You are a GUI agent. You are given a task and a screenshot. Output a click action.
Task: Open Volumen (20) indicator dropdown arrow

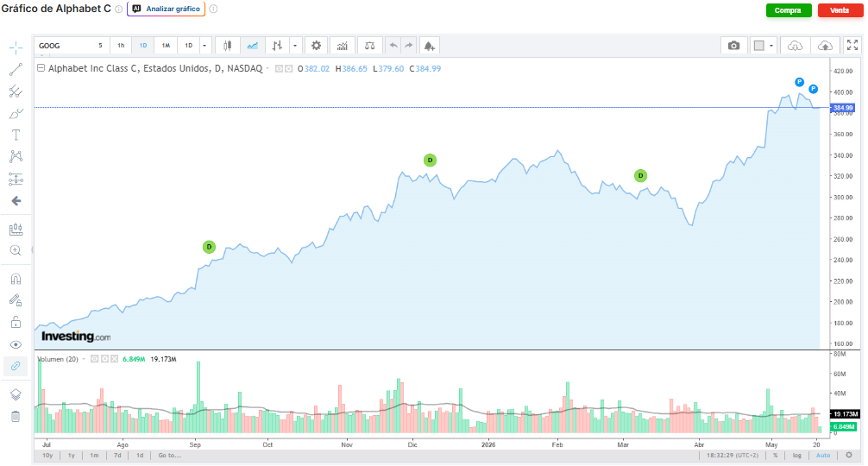85,359
